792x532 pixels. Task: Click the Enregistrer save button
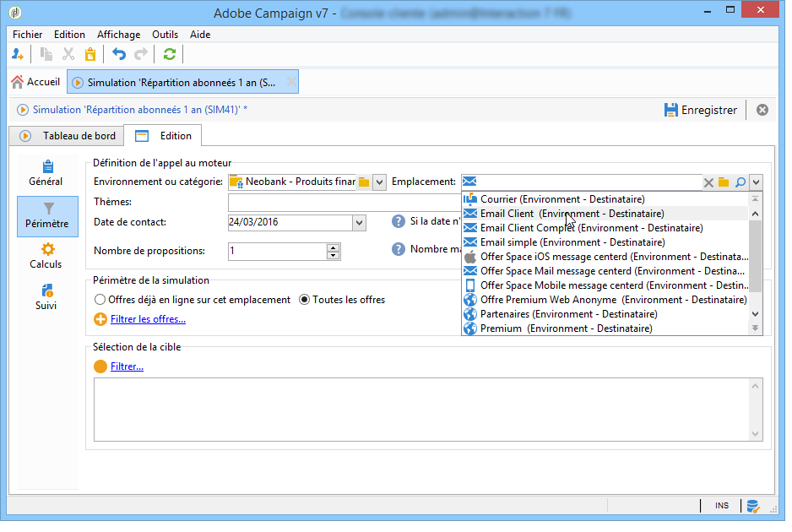[701, 110]
